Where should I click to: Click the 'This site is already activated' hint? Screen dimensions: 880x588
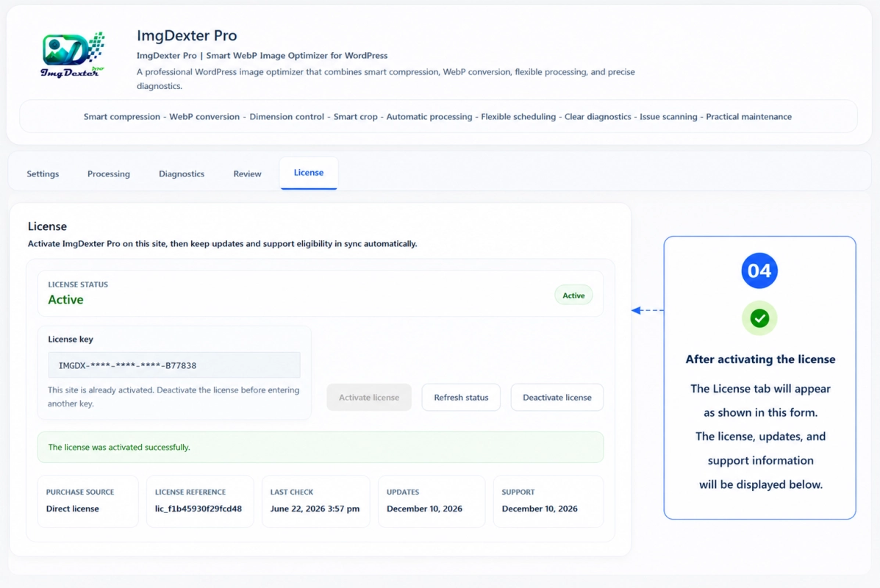pyautogui.click(x=174, y=397)
